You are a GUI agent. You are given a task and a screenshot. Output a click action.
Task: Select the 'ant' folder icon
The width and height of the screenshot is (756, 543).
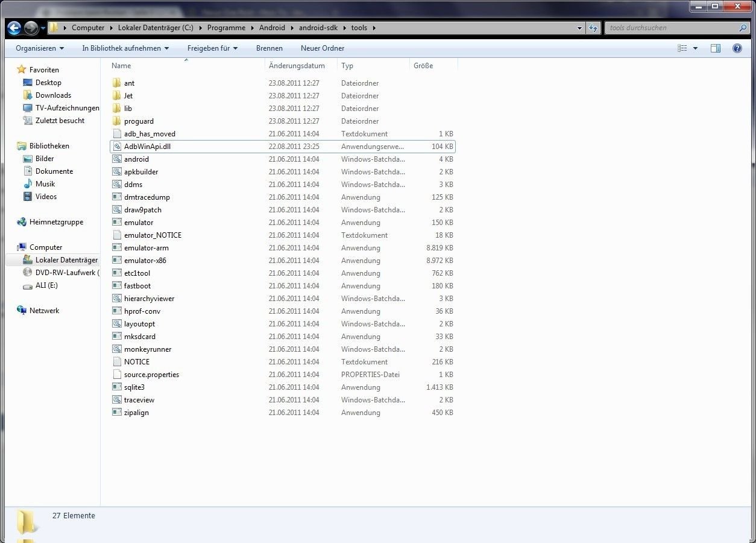(x=117, y=83)
